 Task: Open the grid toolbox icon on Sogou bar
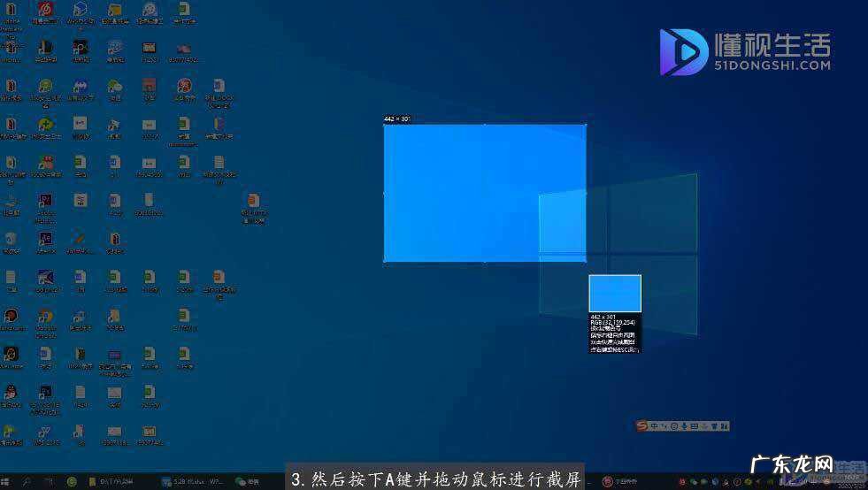[725, 425]
